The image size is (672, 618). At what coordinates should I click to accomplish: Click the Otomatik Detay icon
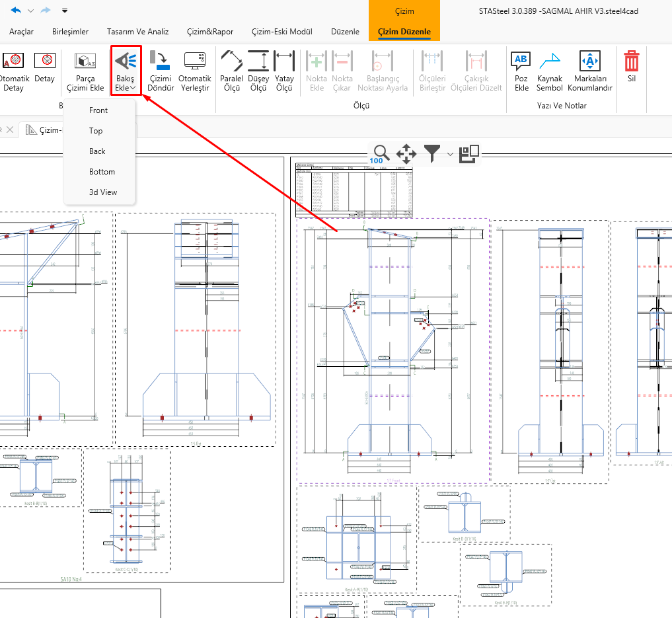click(13, 63)
